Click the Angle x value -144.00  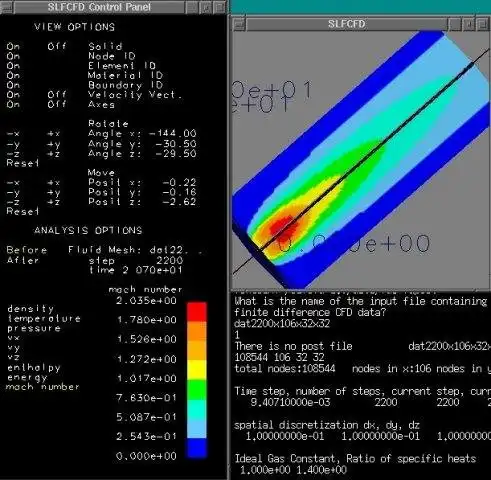coord(173,134)
